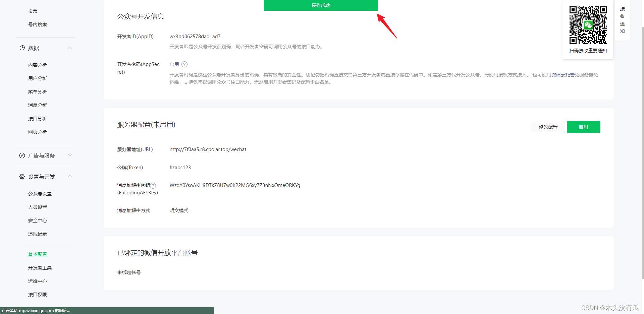The width and height of the screenshot is (644, 314).
Task: Open 号内搜索 in the sidebar
Action: coord(38,24)
